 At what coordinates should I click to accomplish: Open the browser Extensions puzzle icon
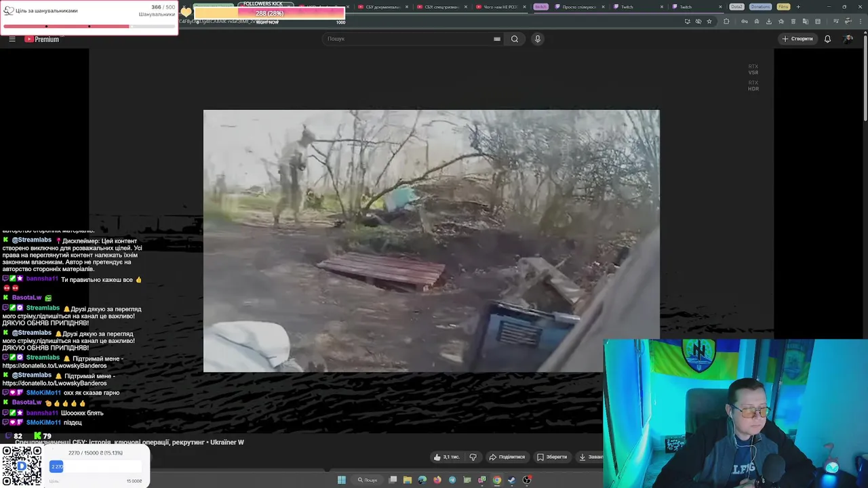(726, 21)
